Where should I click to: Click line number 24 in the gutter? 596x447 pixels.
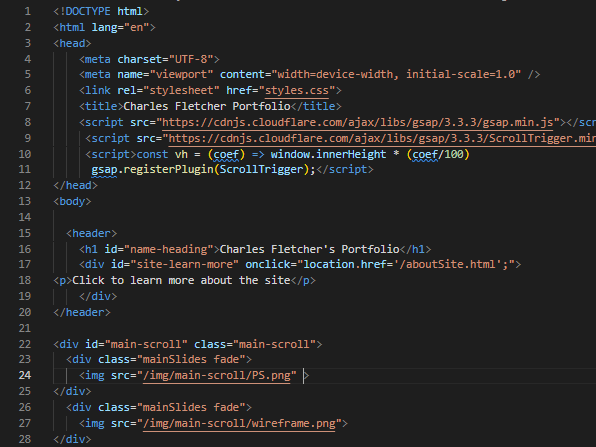(25, 376)
